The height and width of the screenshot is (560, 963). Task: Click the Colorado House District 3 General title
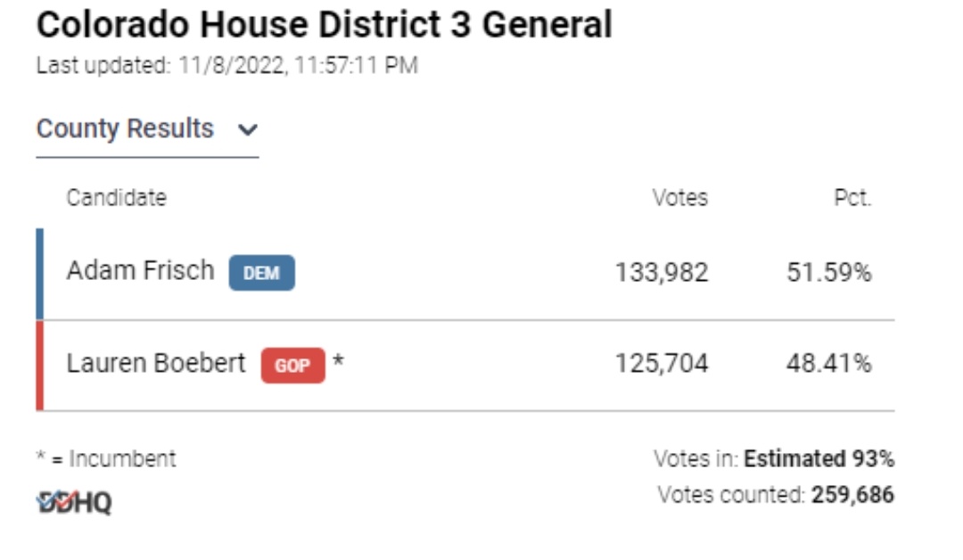(325, 25)
